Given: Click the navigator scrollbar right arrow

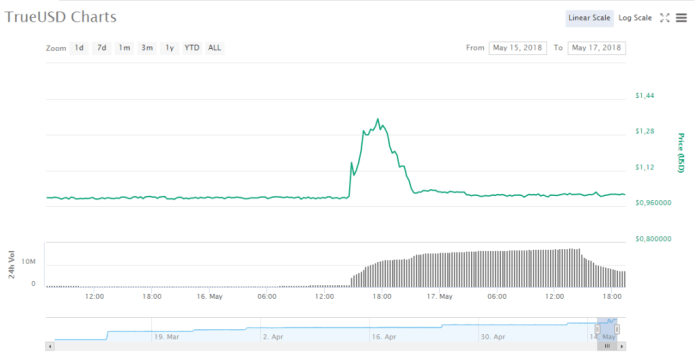Looking at the screenshot, I should pos(621,346).
